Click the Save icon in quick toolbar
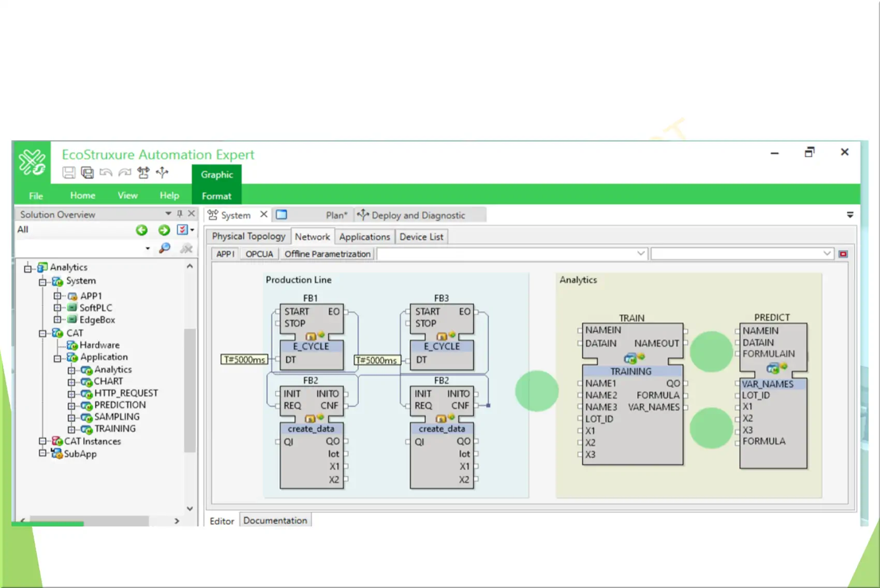 [x=69, y=172]
